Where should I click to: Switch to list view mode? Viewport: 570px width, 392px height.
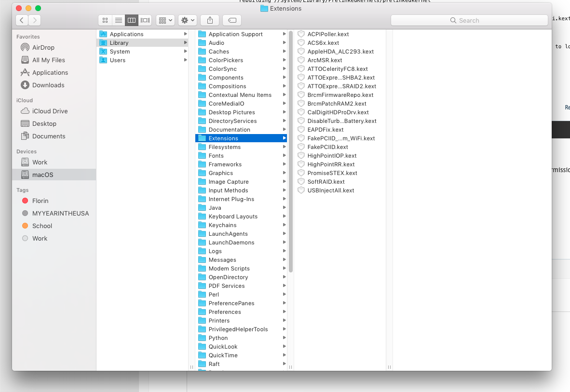coord(118,20)
